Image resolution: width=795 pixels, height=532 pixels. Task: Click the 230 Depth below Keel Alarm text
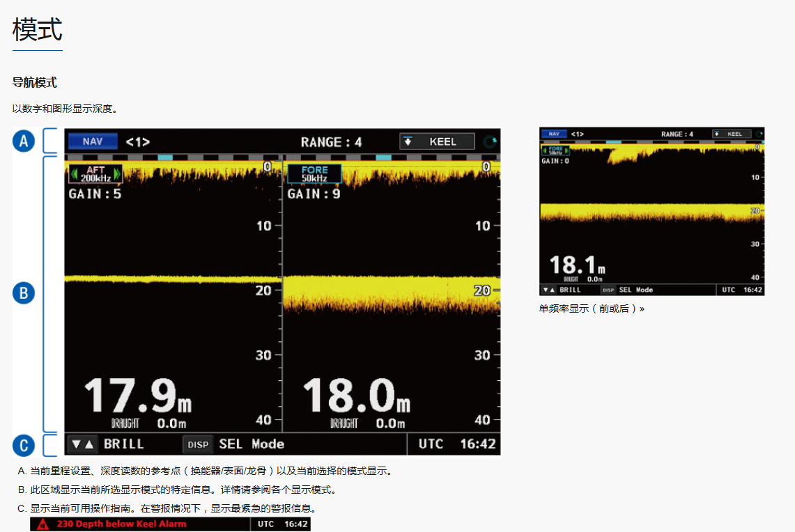[x=121, y=524]
